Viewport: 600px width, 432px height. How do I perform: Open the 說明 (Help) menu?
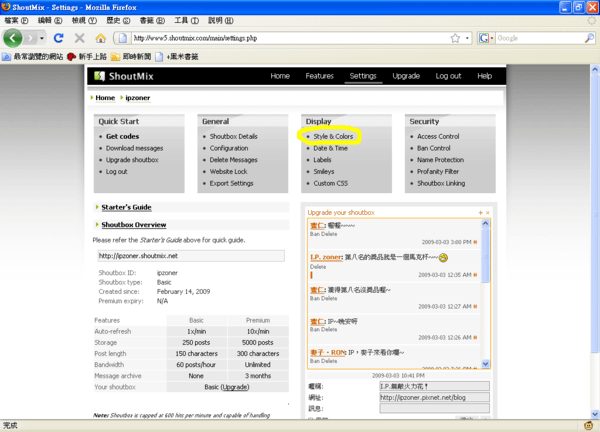tap(220, 20)
